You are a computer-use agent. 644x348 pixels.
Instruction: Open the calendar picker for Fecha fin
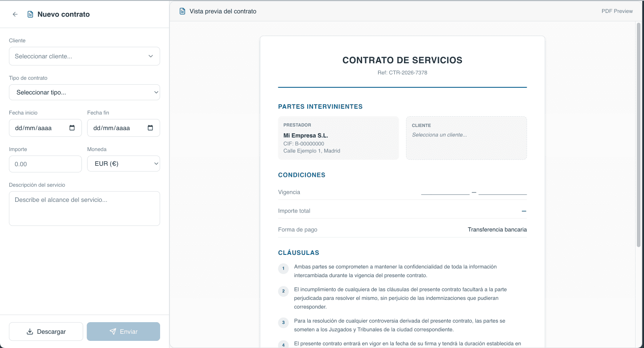[x=151, y=128]
